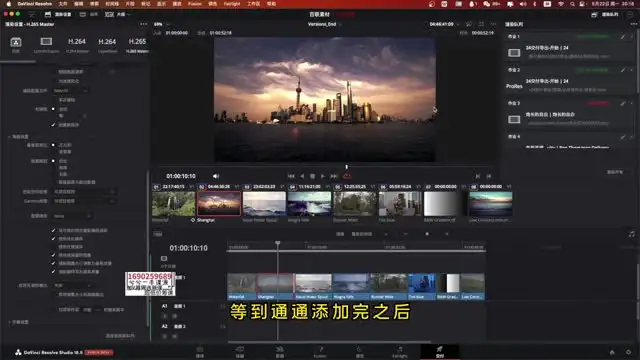The image size is (640, 360).
Task: Open viewer zoom 69% dropdown
Action: click(x=162, y=24)
